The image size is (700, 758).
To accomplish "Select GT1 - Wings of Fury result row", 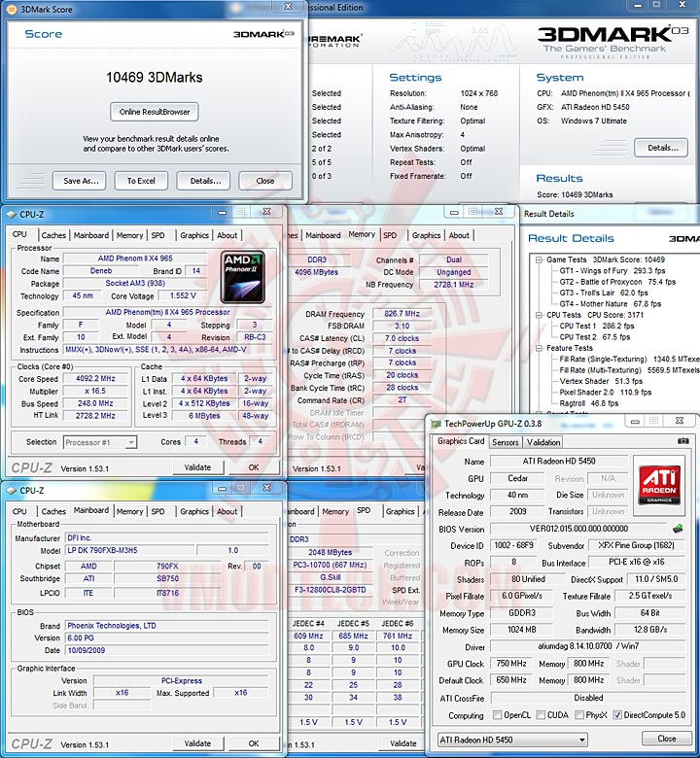I will (612, 271).
